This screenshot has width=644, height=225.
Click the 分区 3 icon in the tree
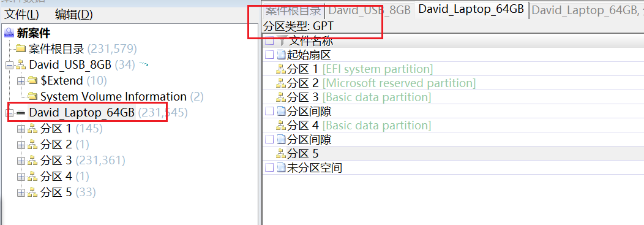33,161
